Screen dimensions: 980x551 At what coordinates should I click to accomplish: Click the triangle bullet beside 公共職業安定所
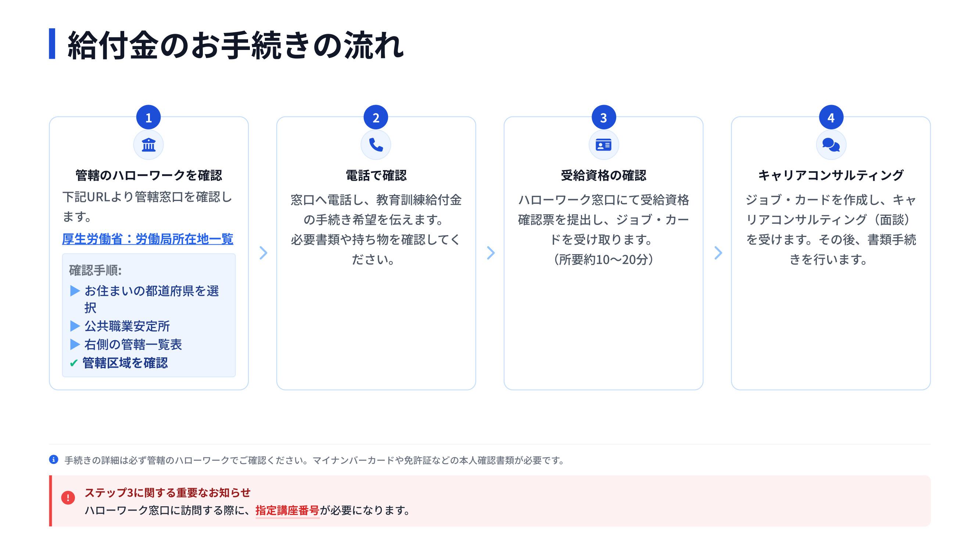click(75, 326)
